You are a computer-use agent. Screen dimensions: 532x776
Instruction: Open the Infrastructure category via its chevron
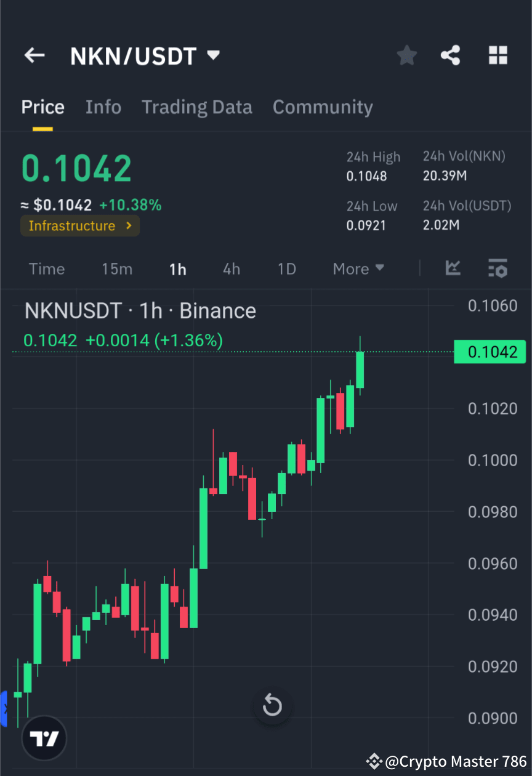(x=129, y=226)
